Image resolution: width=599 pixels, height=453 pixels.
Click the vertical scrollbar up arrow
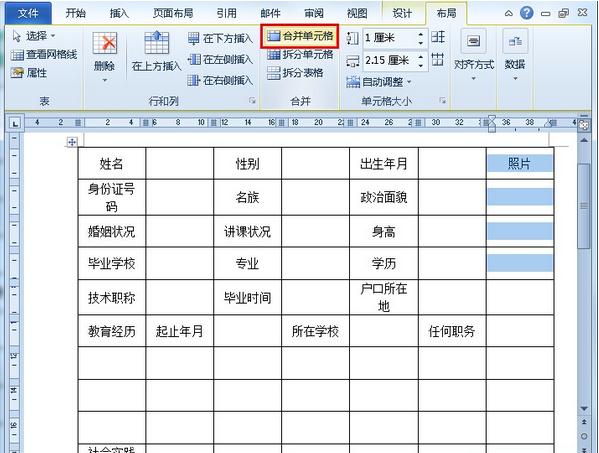coord(584,140)
